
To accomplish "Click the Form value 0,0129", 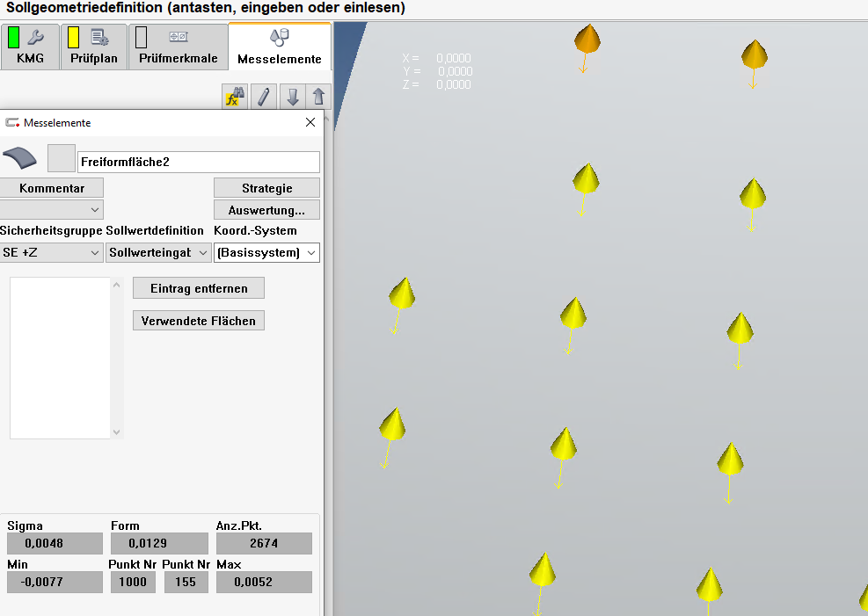I will click(x=159, y=543).
